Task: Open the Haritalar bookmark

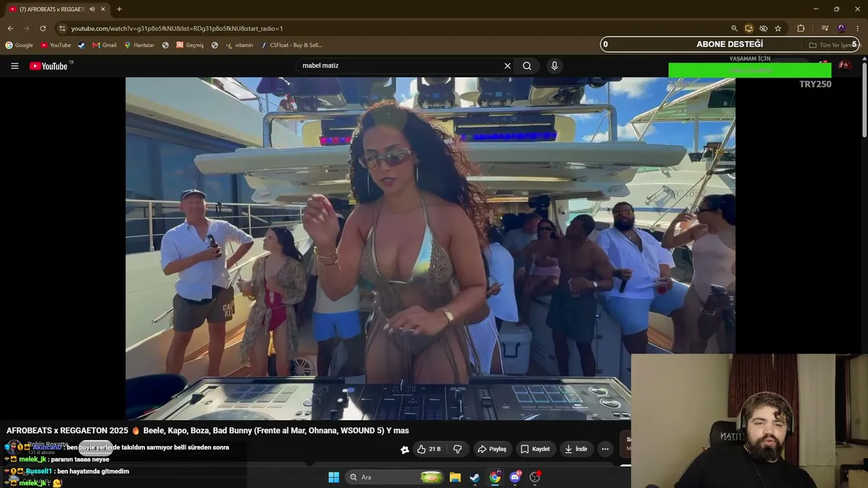Action: coord(139,45)
